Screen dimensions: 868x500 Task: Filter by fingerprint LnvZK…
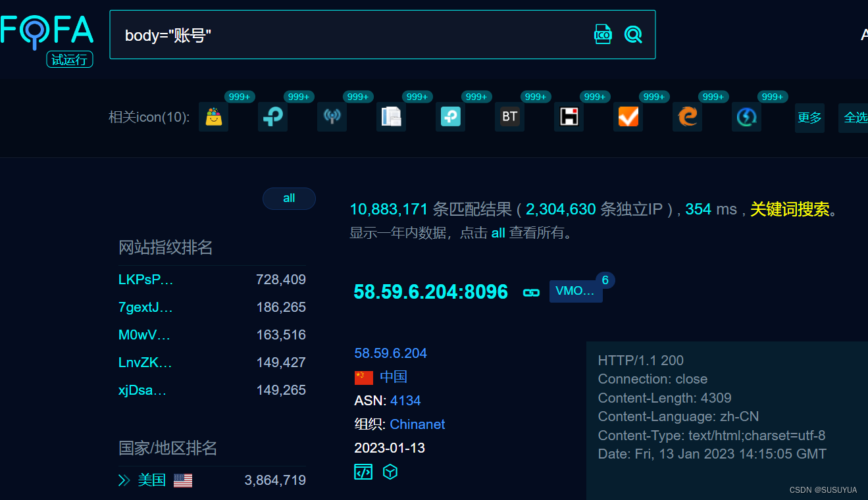[x=145, y=362]
